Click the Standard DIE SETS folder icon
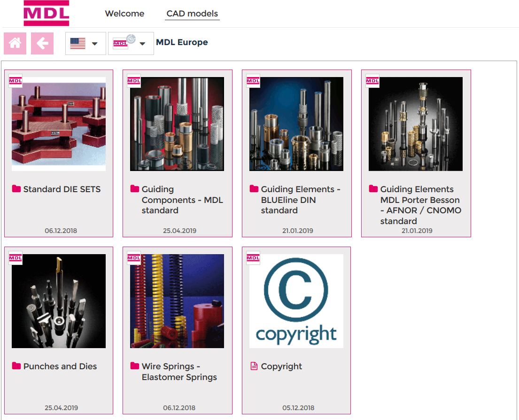The width and height of the screenshot is (519, 420). pyautogui.click(x=16, y=189)
